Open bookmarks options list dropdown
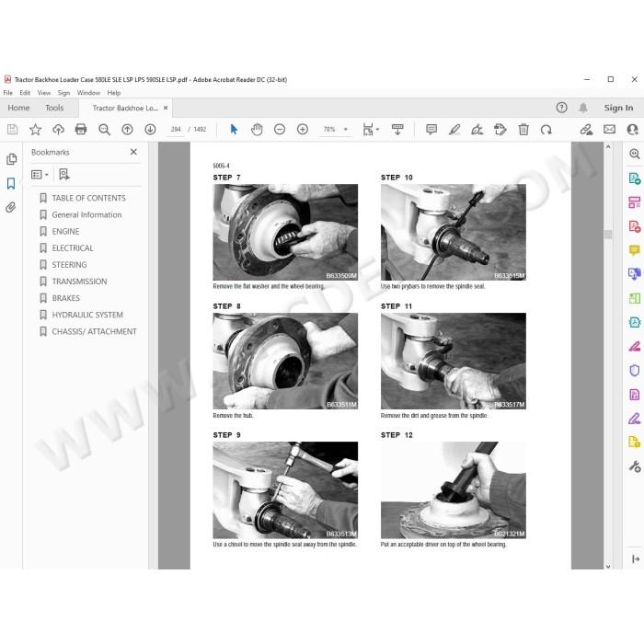The width and height of the screenshot is (644, 644). click(40, 175)
